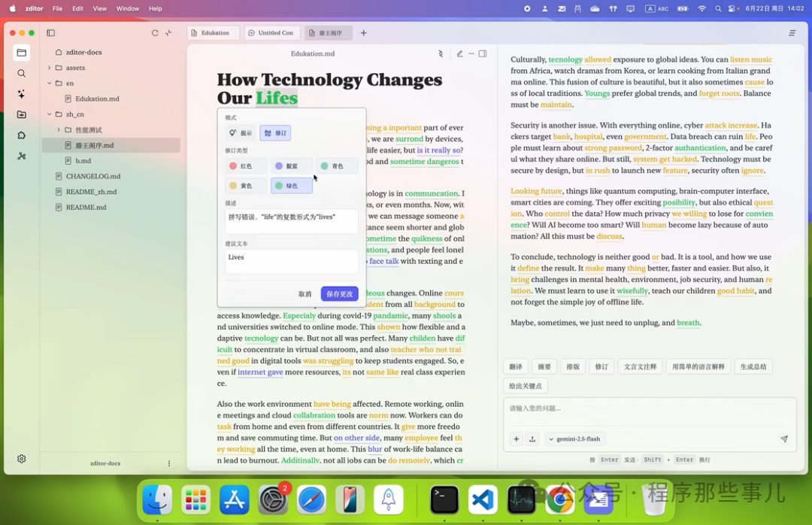Open the View menu

click(99, 9)
